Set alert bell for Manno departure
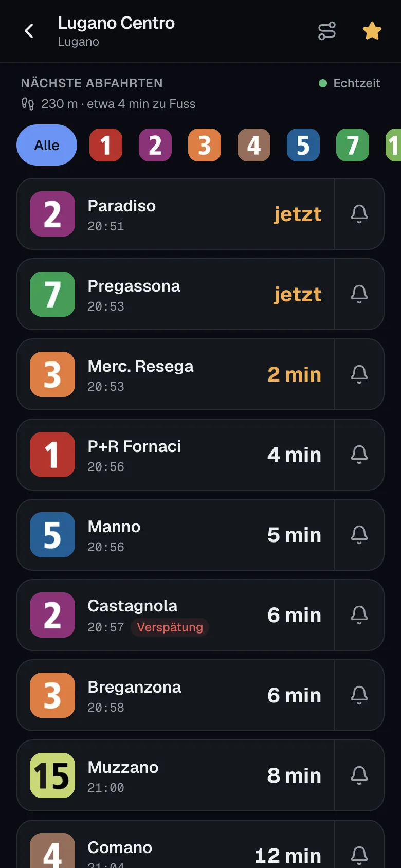This screenshot has width=401, height=868. pos(359,535)
